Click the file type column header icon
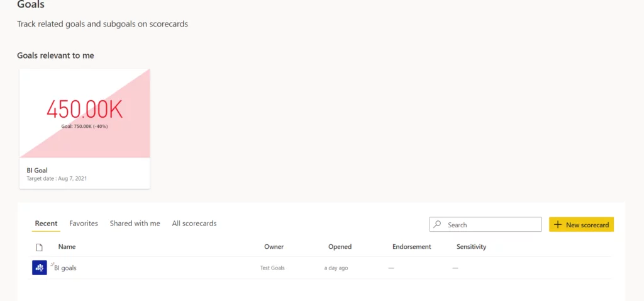 click(x=39, y=247)
